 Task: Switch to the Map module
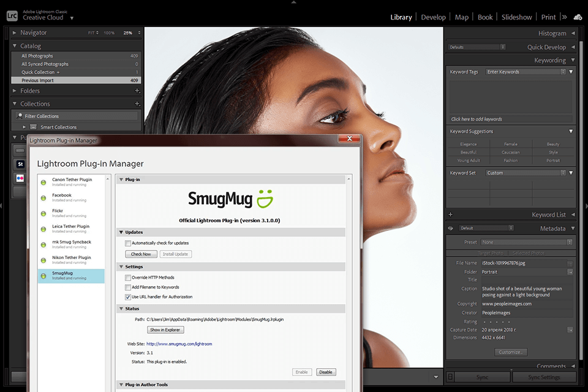[462, 17]
